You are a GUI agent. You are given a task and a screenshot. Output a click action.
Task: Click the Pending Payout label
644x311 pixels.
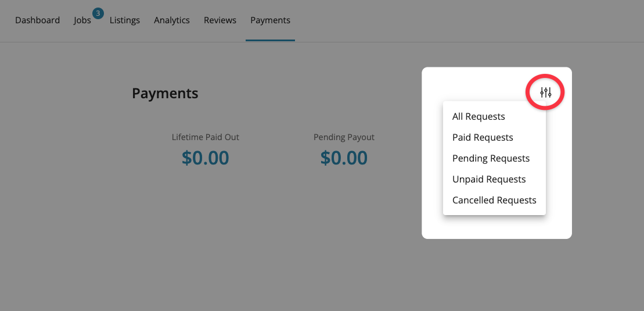tap(344, 137)
